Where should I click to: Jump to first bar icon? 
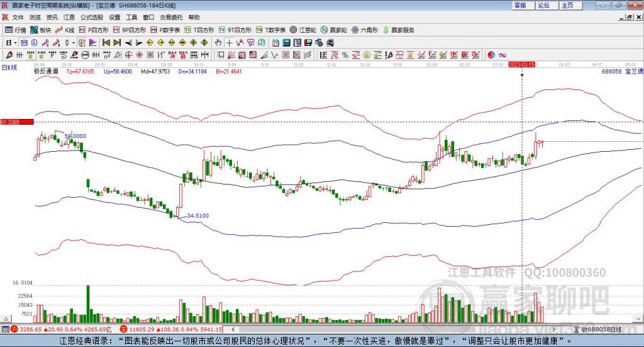[106, 43]
